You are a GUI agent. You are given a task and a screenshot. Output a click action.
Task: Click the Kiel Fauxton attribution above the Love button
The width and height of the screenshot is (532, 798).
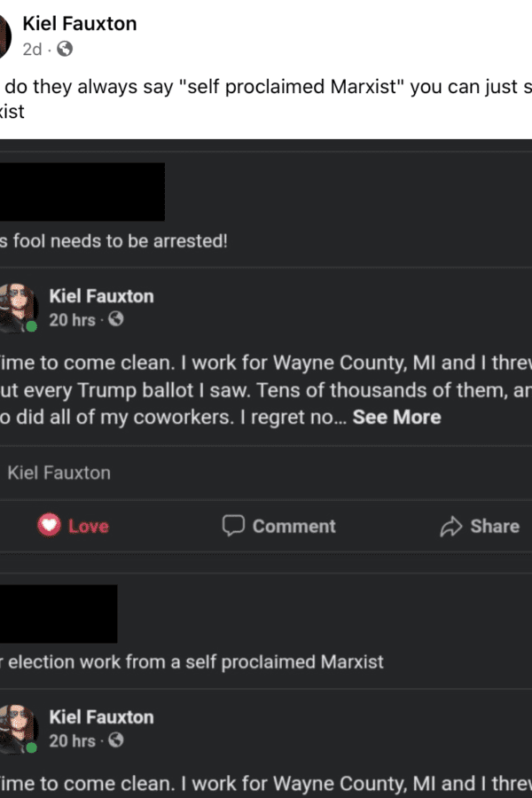[59, 473]
